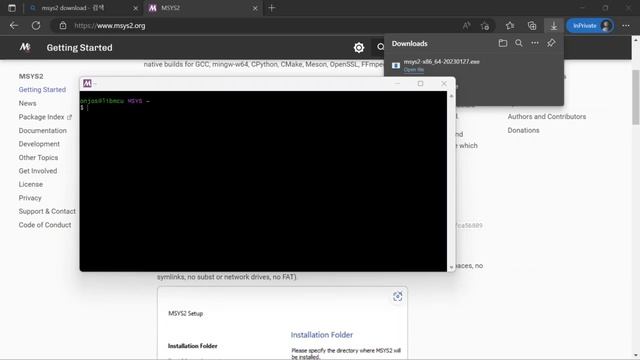Viewport: 640px width, 360px height.
Task: Minimize the MSYS2 terminal window
Action: click(x=397, y=83)
